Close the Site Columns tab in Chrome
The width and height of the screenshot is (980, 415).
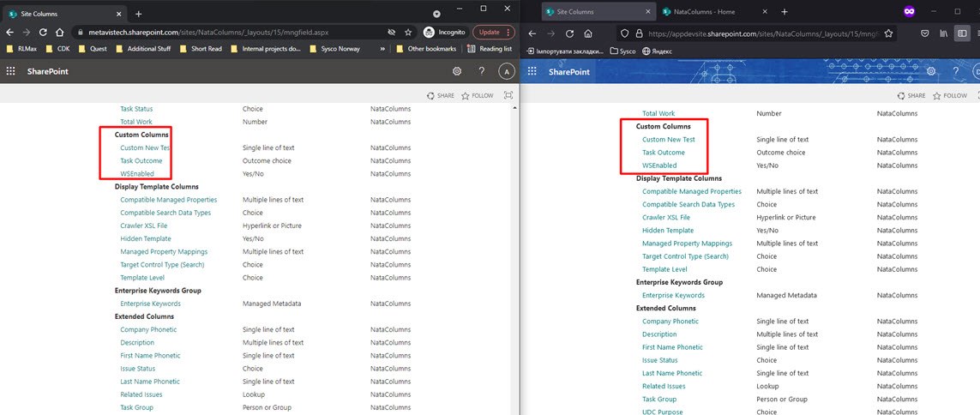120,14
